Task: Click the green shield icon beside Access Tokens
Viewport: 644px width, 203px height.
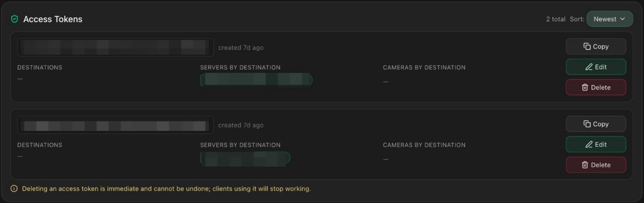Action: click(x=14, y=19)
